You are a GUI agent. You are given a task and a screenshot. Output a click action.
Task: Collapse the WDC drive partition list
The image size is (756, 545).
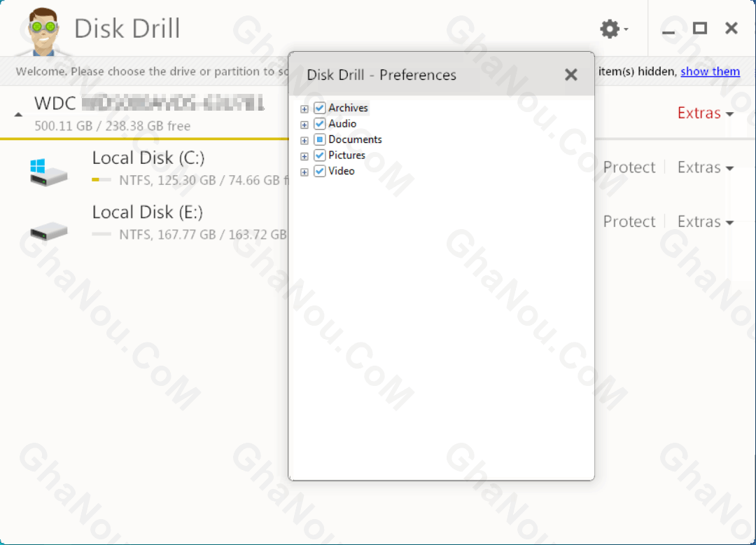tap(18, 114)
